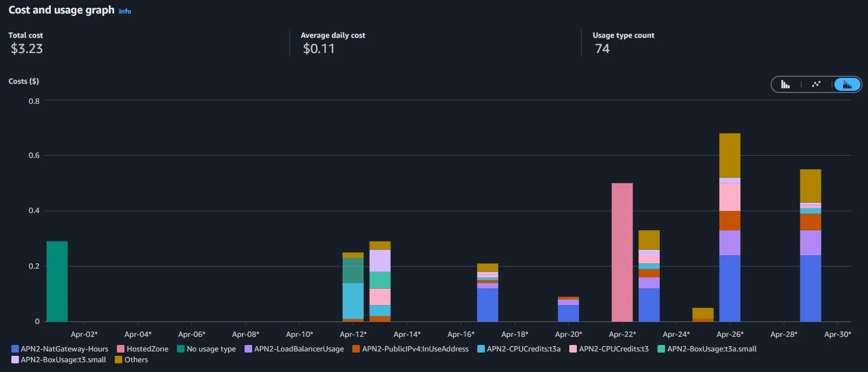Click the Others legend swatch

click(119, 360)
